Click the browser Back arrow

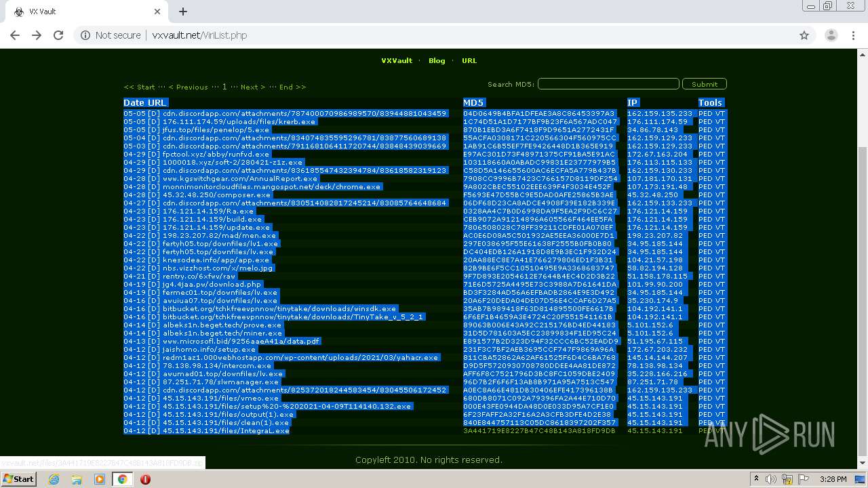click(x=15, y=35)
